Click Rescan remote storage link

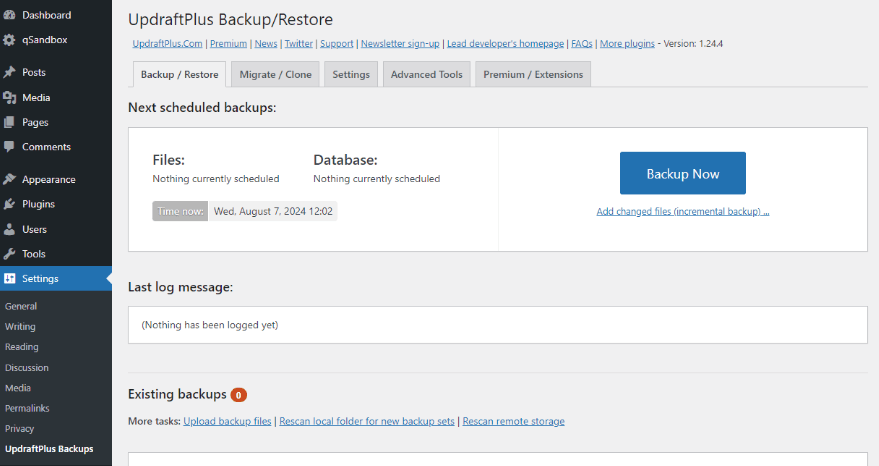[513, 421]
